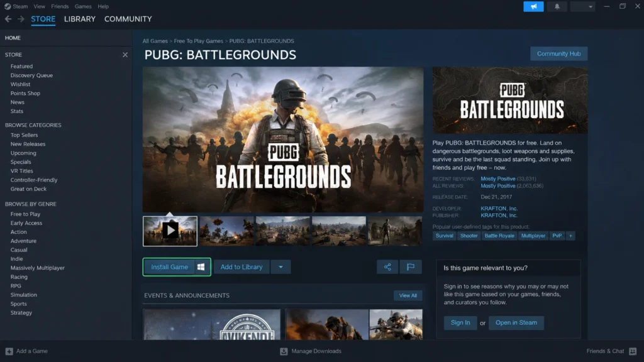Browse the Massively Multiplayer genre
The width and height of the screenshot is (644, 362).
[38, 268]
